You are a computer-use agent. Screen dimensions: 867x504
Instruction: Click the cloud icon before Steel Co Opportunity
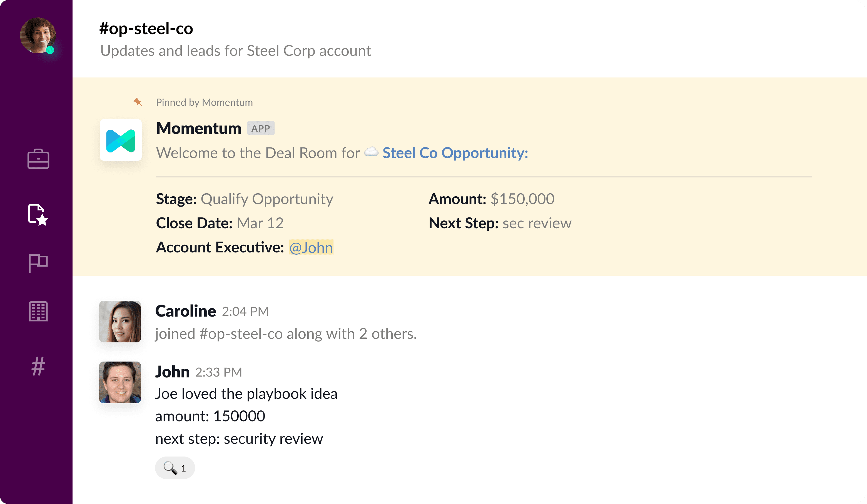coord(371,152)
